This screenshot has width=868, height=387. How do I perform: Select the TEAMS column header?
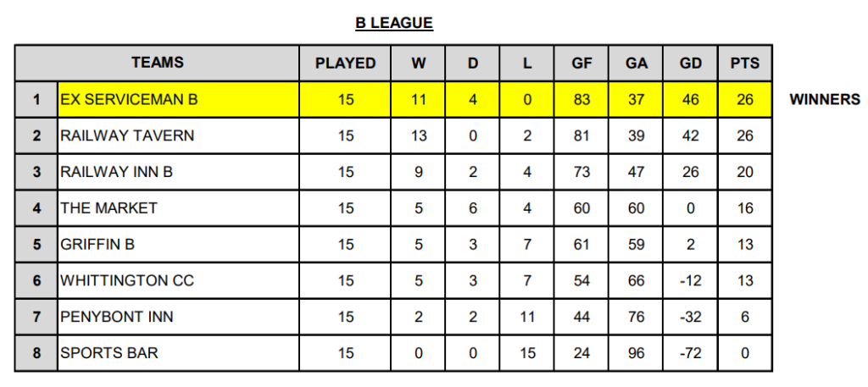[158, 63]
